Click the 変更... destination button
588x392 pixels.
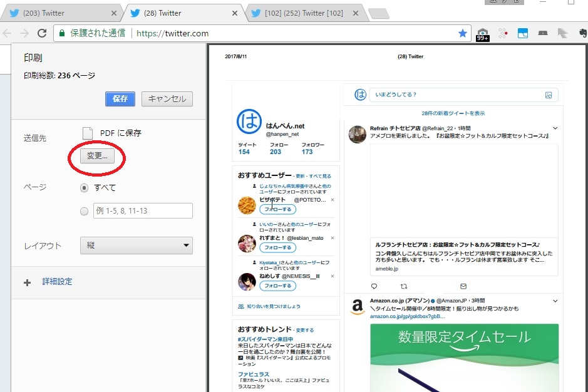[97, 156]
